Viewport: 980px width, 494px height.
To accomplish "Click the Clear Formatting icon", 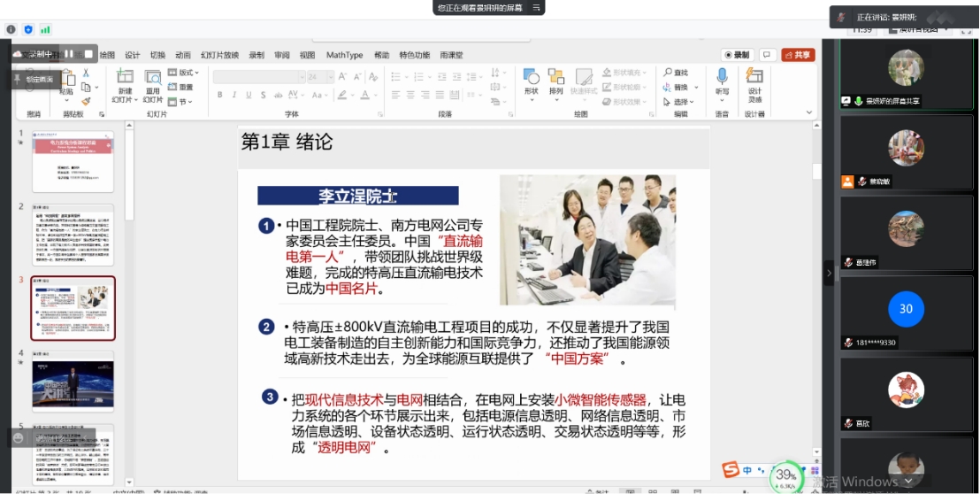I will pyautogui.click(x=373, y=77).
